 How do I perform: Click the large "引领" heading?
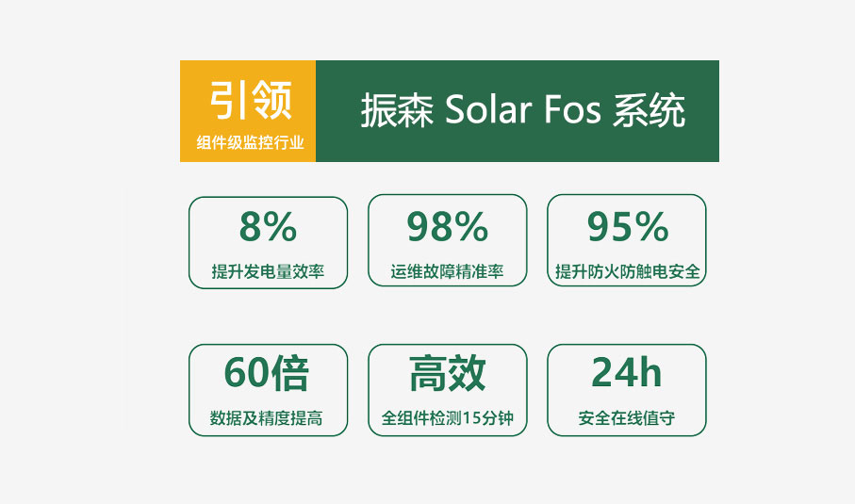click(x=250, y=99)
